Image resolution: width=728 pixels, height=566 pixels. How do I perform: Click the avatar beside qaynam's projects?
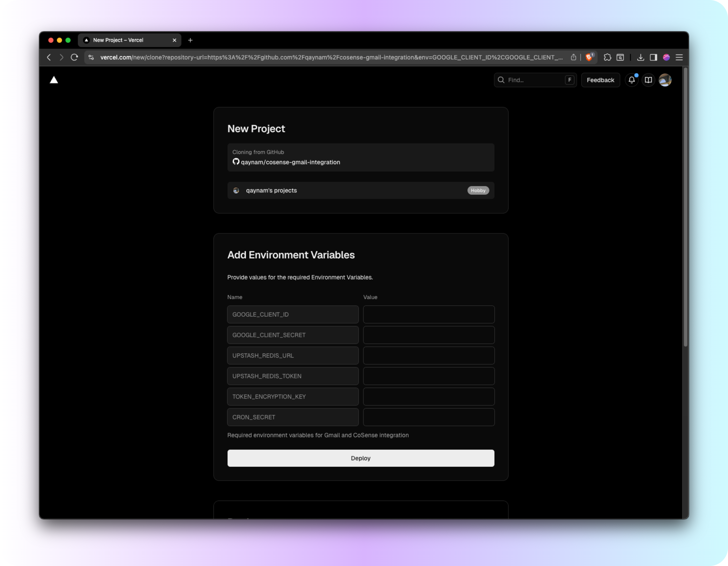(236, 191)
